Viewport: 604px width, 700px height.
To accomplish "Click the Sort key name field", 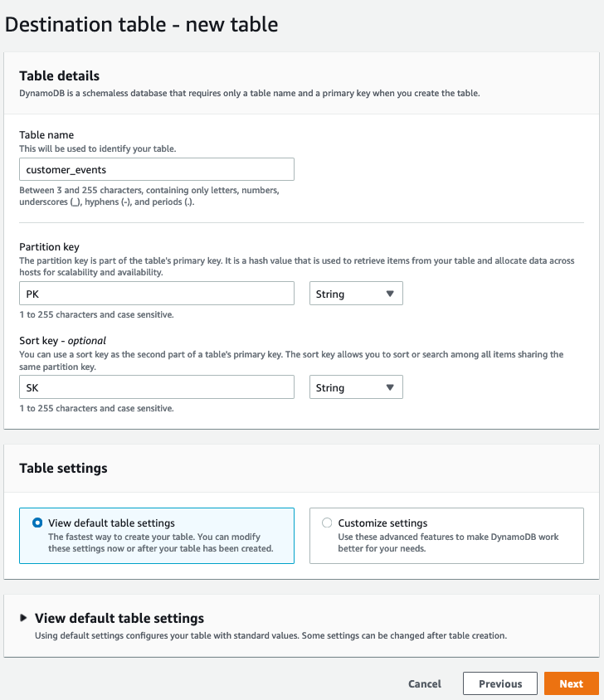I will pos(156,387).
